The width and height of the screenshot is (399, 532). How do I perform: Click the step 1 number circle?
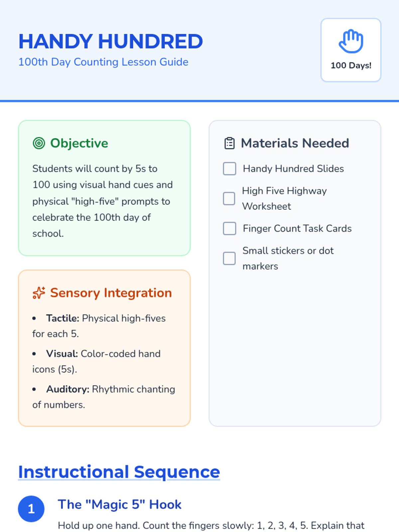pos(31,509)
